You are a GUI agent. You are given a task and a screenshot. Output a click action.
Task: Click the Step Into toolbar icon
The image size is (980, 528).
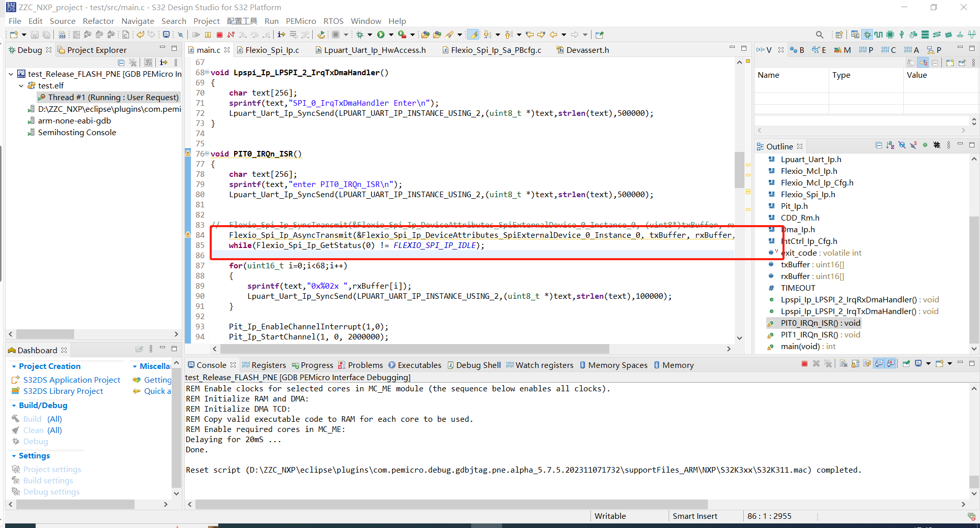[x=243, y=35]
